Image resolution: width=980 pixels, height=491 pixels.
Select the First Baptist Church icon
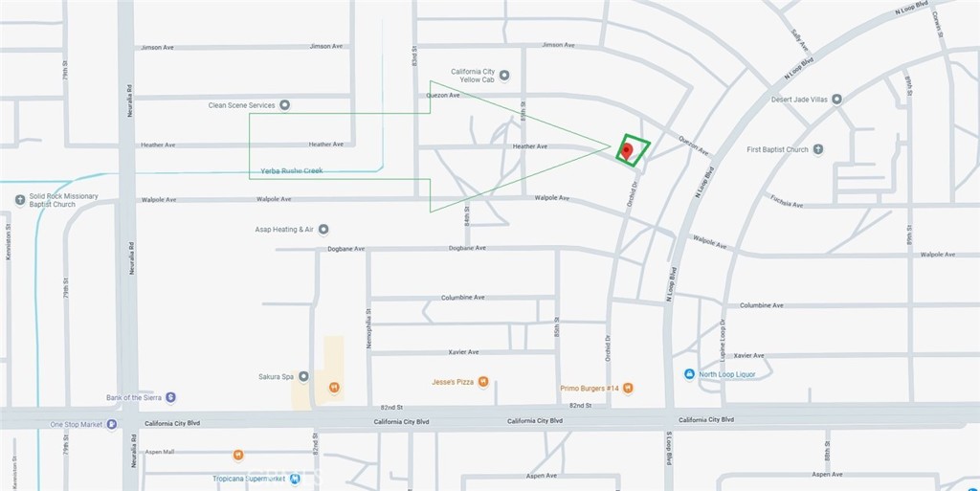pos(817,149)
